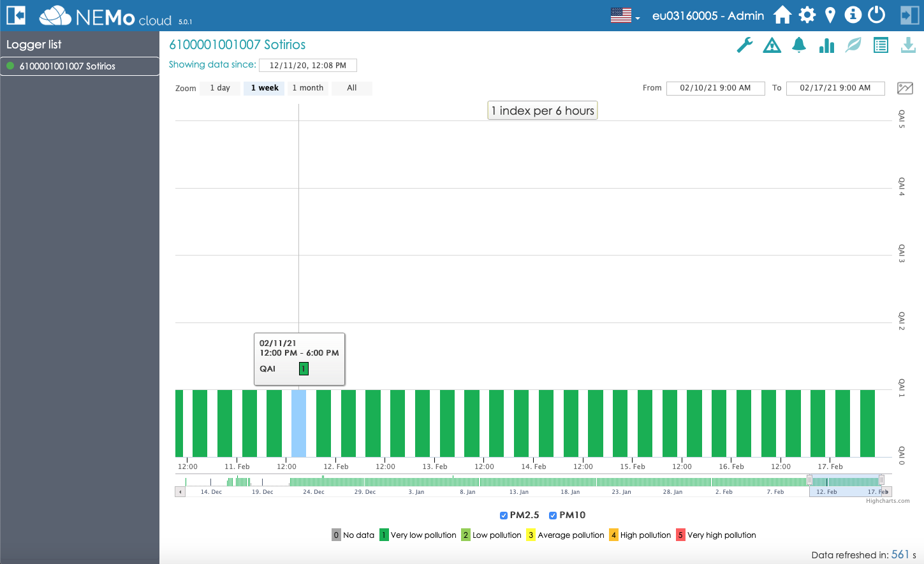
Task: Open the warning triangle alarms icon
Action: click(772, 45)
